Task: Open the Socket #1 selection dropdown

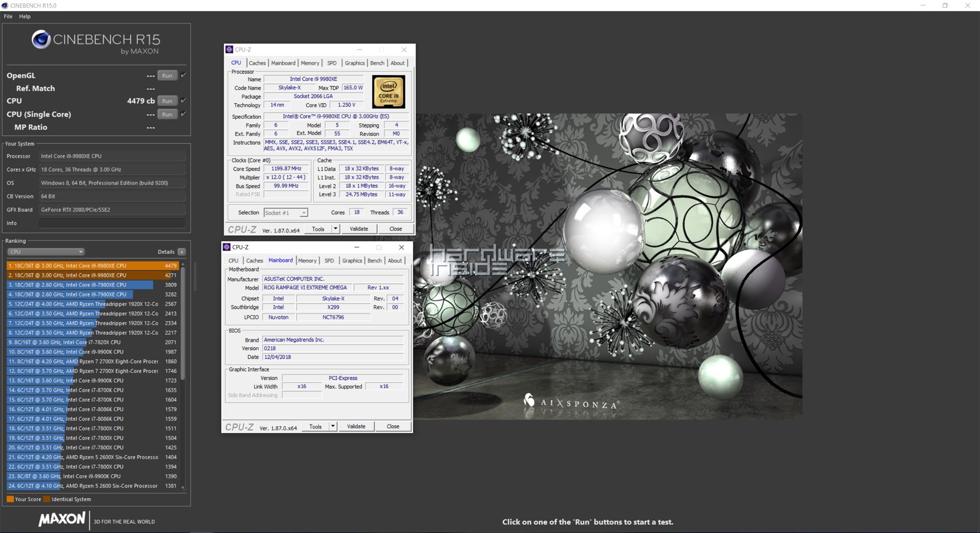Action: 286,213
